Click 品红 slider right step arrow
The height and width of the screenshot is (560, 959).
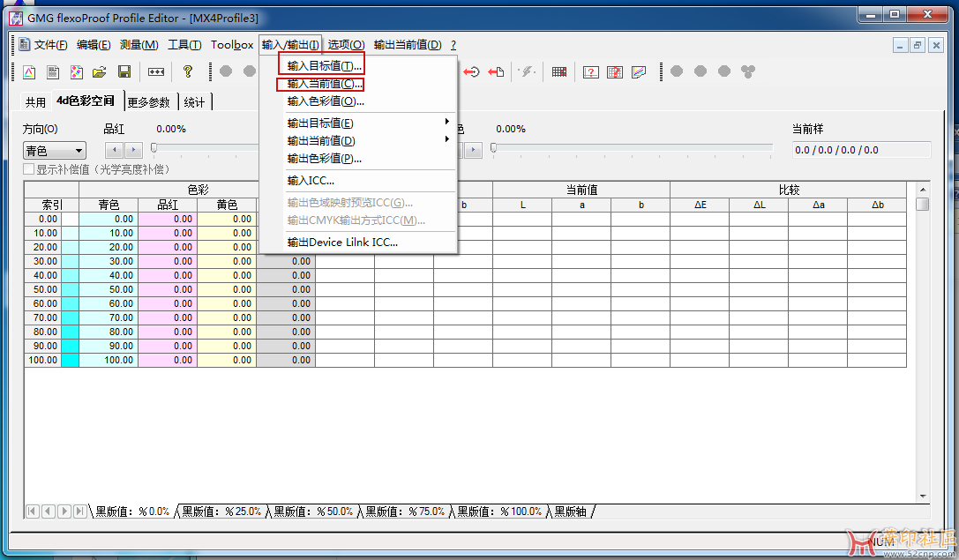point(133,150)
